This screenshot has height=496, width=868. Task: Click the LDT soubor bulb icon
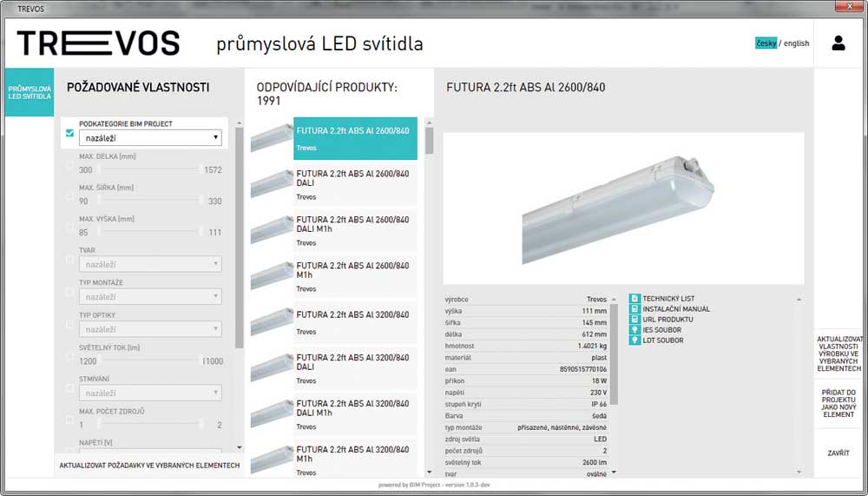[635, 341]
